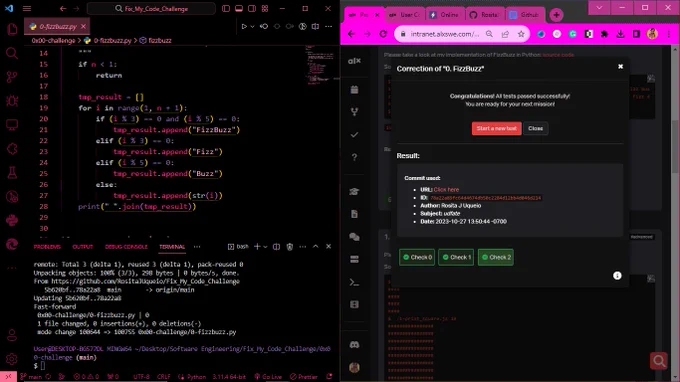Reload the intranet page in browser

point(383,34)
